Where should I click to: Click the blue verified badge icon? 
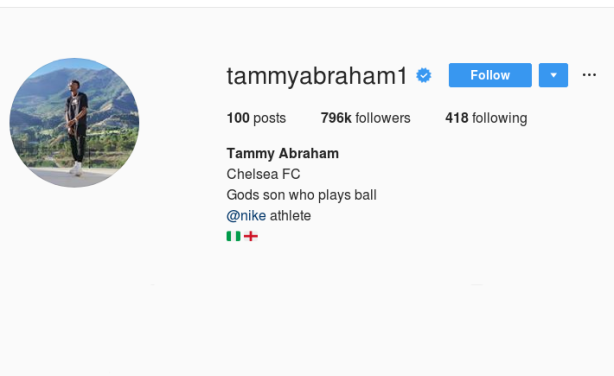coord(424,75)
